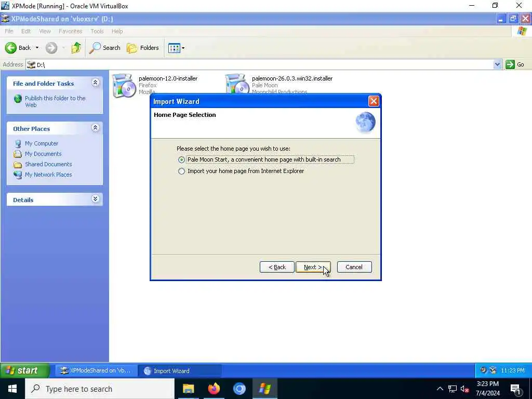Open the blue ring browser icon in taskbar
Viewport: 532px width, 399px height.
[x=239, y=389]
